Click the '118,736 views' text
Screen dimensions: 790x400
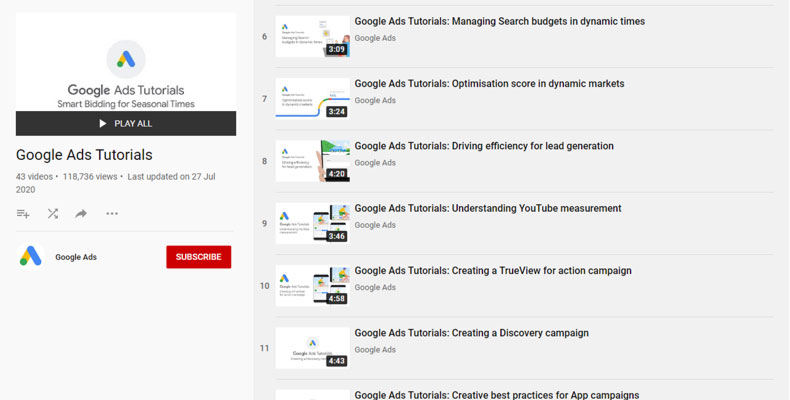[90, 177]
